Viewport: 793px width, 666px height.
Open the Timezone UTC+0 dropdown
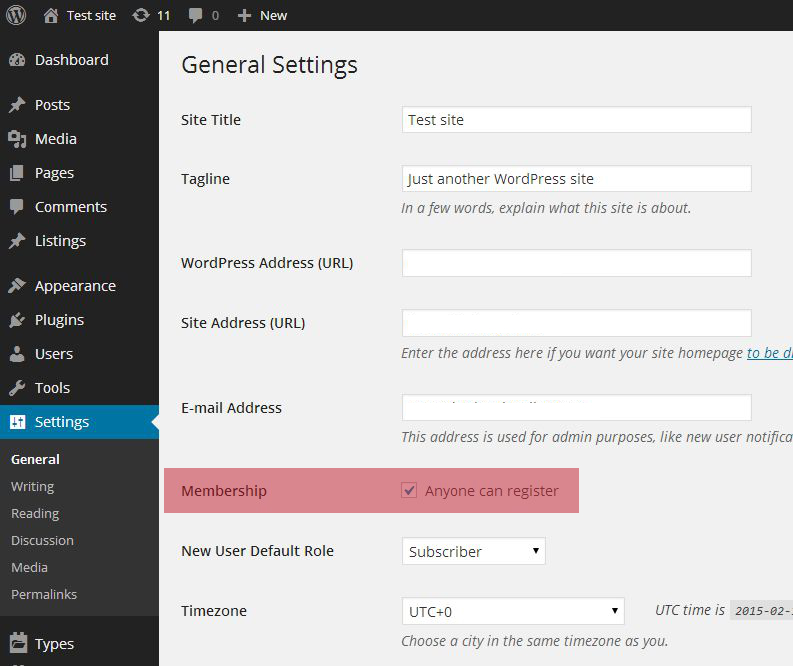point(513,611)
